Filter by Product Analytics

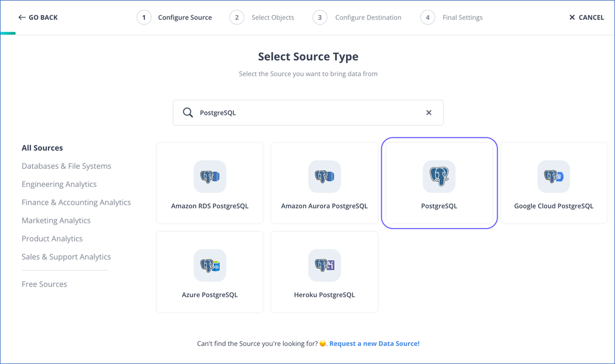[x=52, y=239]
